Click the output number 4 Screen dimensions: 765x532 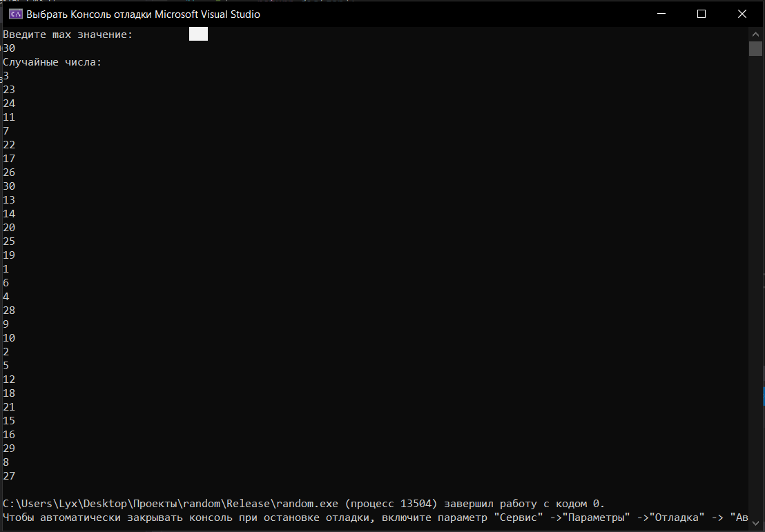[x=6, y=297]
